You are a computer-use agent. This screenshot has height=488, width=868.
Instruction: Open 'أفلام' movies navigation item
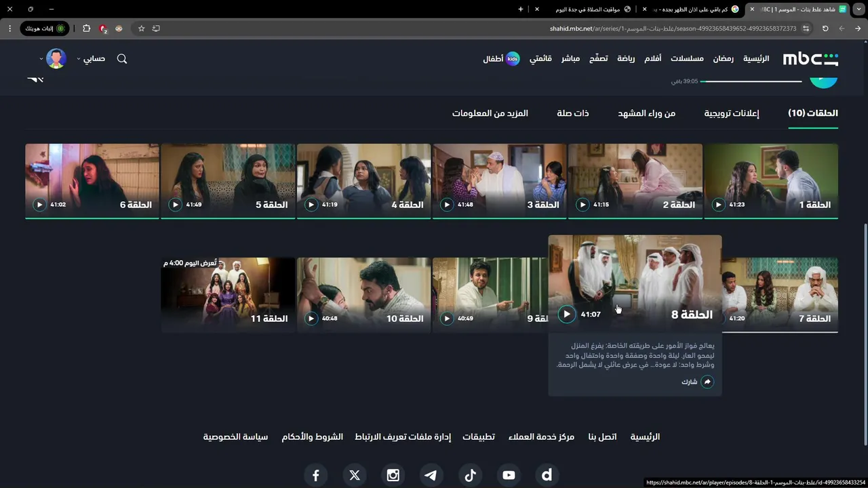652,59
